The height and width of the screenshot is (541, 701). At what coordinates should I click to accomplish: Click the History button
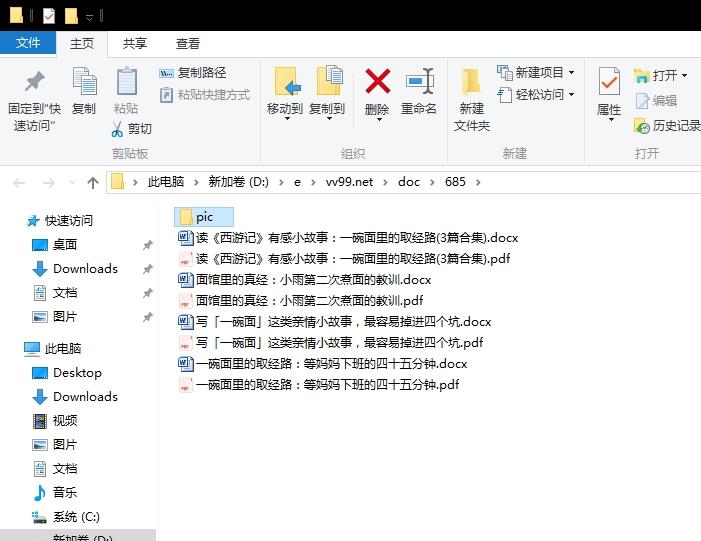coord(667,126)
